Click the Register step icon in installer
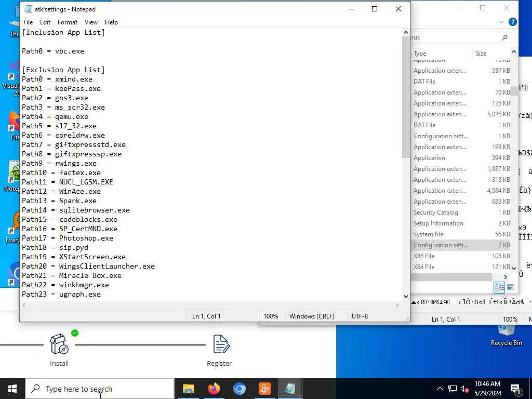The width and height of the screenshot is (532, 399). [221, 344]
